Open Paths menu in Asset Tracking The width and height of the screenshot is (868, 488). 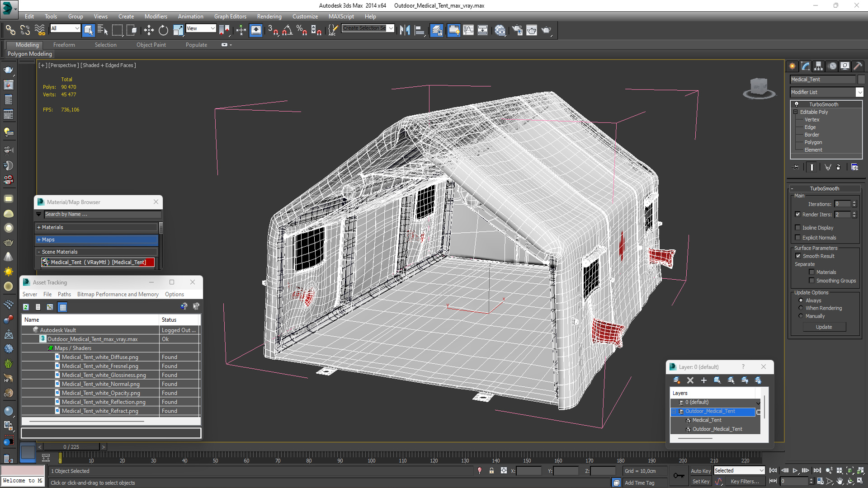pos(64,295)
